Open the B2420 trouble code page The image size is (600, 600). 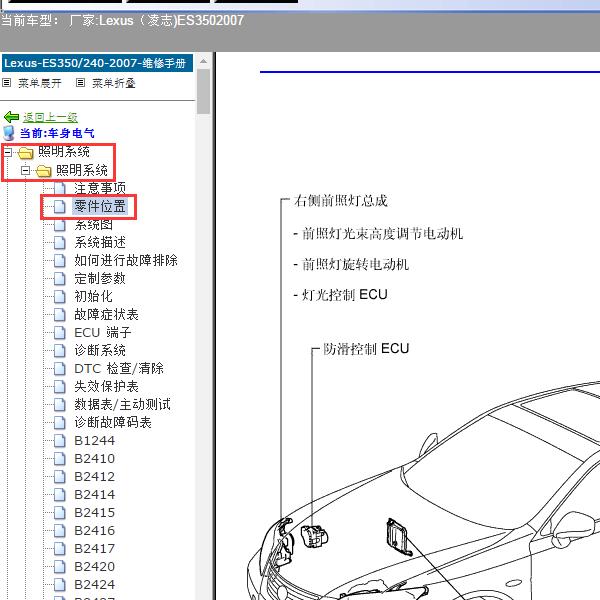(x=95, y=566)
